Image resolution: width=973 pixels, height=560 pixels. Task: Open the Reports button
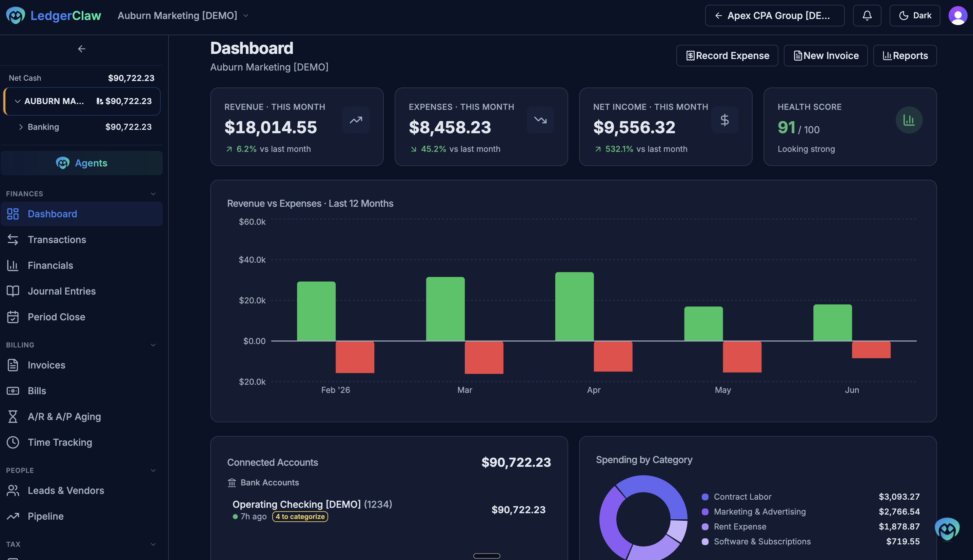pos(905,56)
